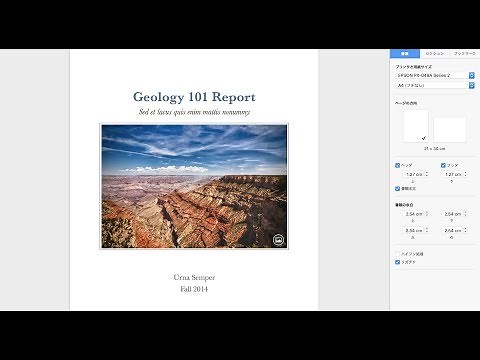Click the top (上) margin stepper arrows
Viewport: 480px width, 360px height.
pos(427,214)
